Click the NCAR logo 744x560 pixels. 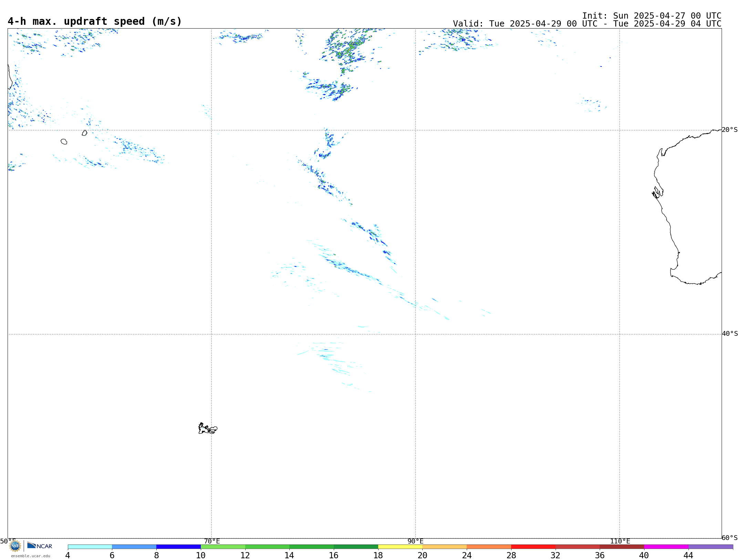[40, 546]
